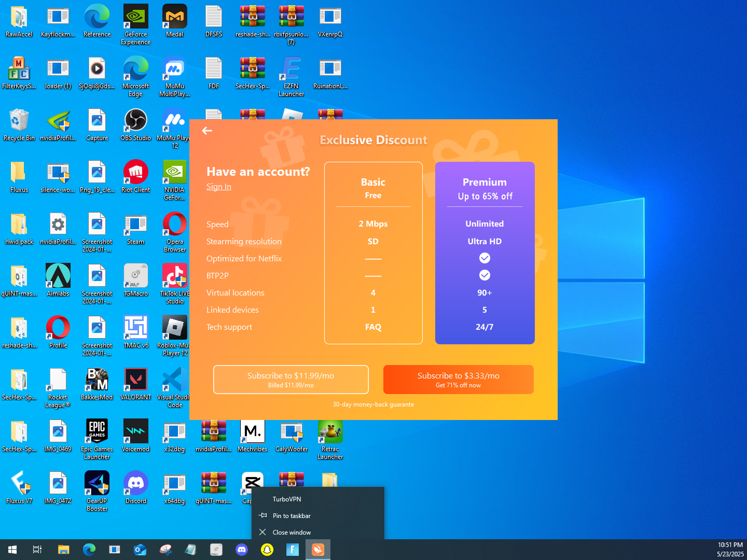The image size is (747, 560).
Task: Select Riot Client desktop icon
Action: click(x=136, y=177)
